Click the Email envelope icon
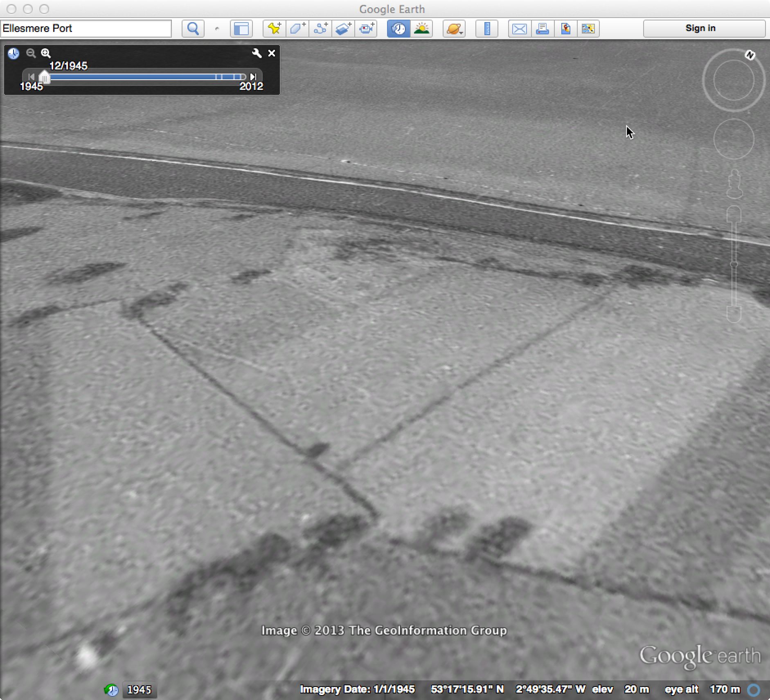Viewport: 770px width, 700px height. (x=519, y=29)
